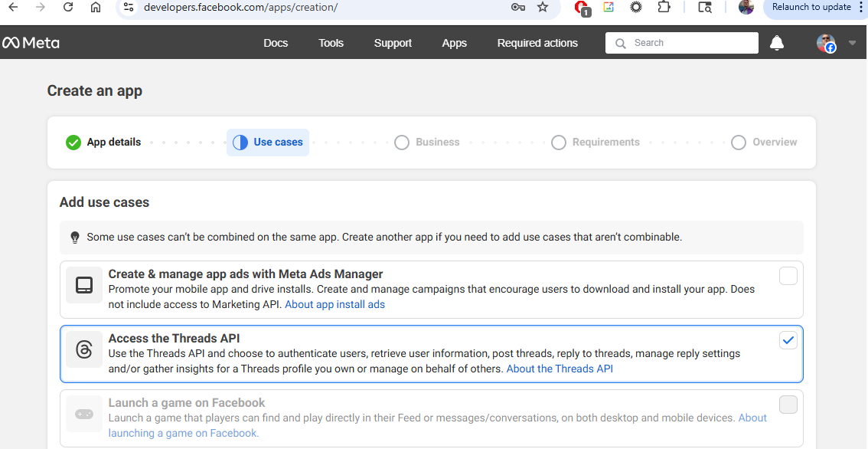Open the Tools menu

pyautogui.click(x=331, y=43)
